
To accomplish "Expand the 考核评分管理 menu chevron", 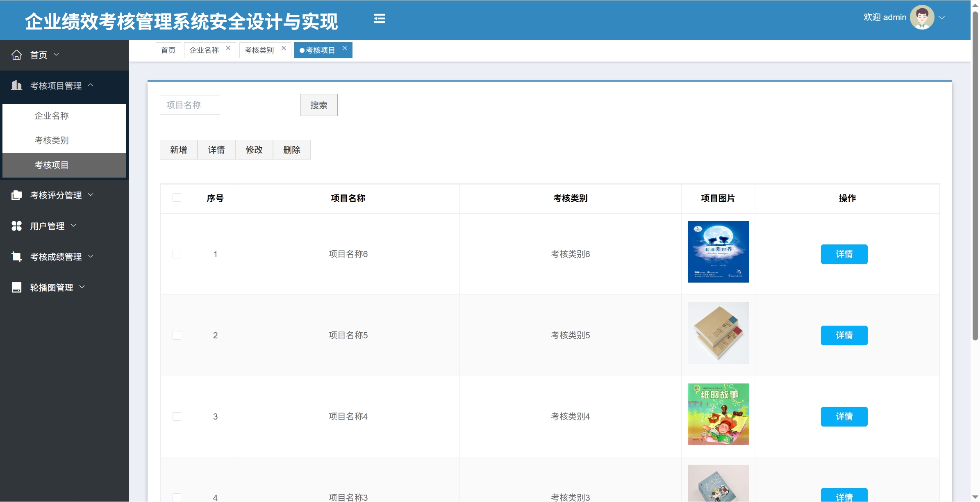I will point(91,195).
